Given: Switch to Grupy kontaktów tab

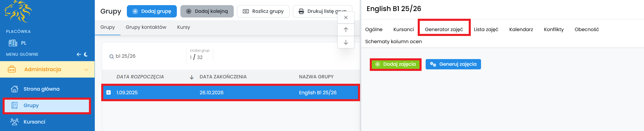Looking at the screenshot, I should point(146,27).
